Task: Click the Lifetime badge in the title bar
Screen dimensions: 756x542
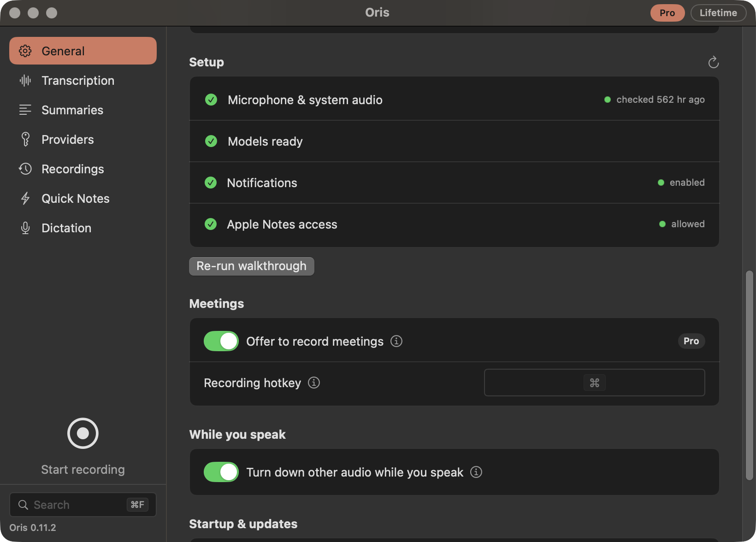Action: pyautogui.click(x=719, y=13)
